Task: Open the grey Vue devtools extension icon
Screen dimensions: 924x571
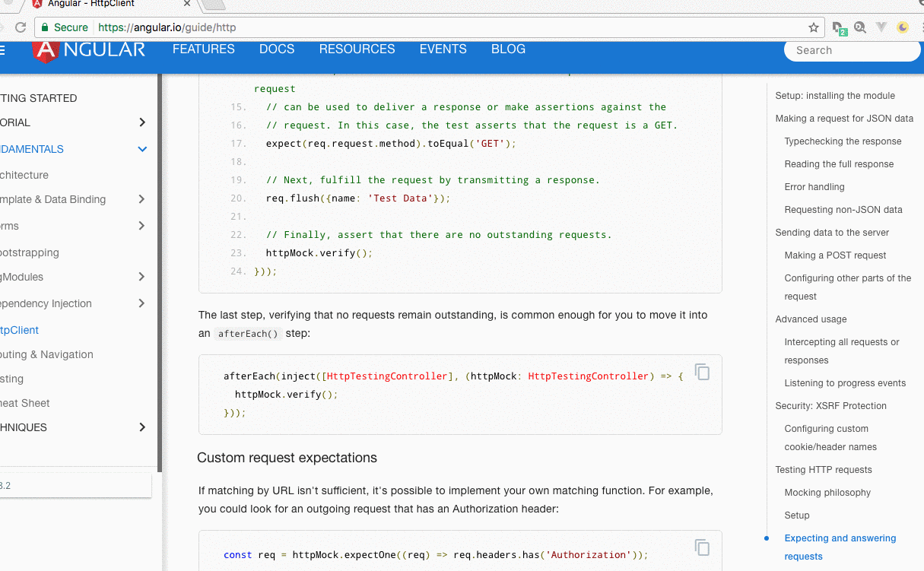Action: tap(881, 27)
